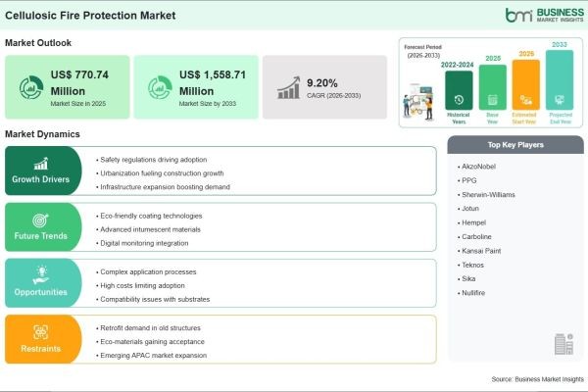Click the growth bar chart icon next to 9.20%

[289, 88]
